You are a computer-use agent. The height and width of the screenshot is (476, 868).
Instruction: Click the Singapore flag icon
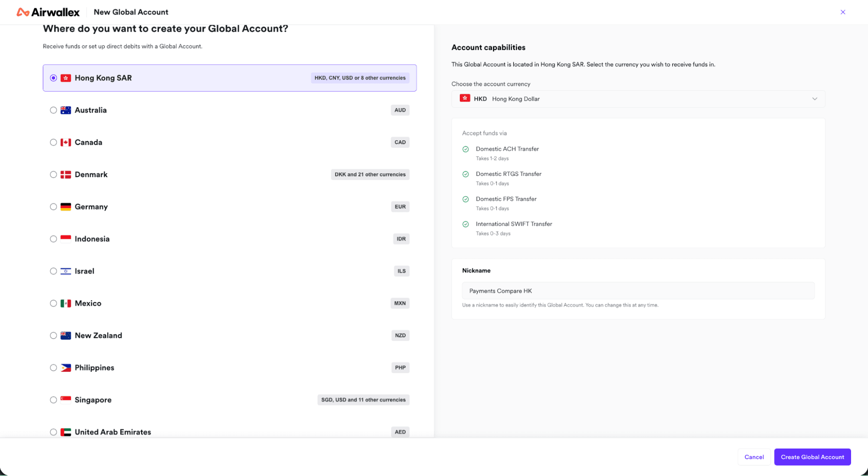click(66, 400)
